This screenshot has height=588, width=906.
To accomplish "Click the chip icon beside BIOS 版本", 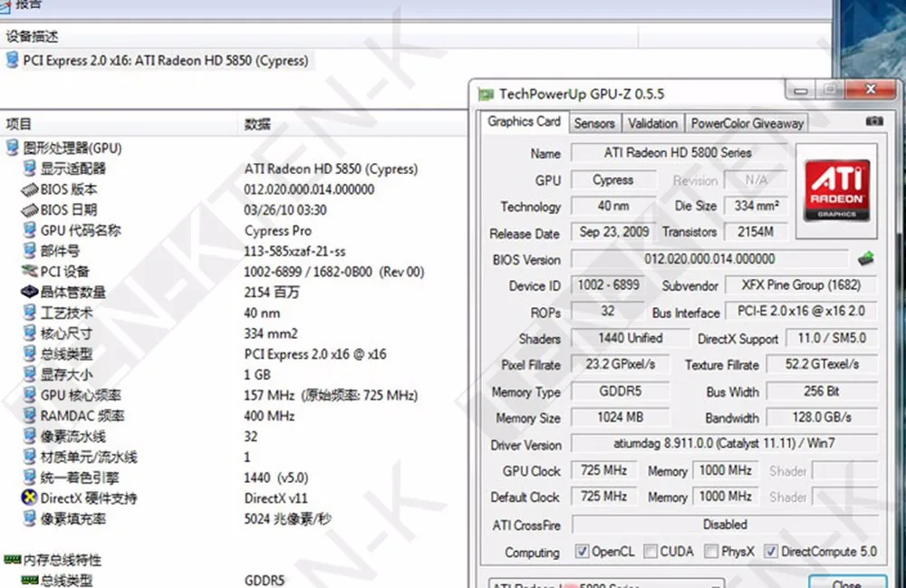I will [x=30, y=189].
